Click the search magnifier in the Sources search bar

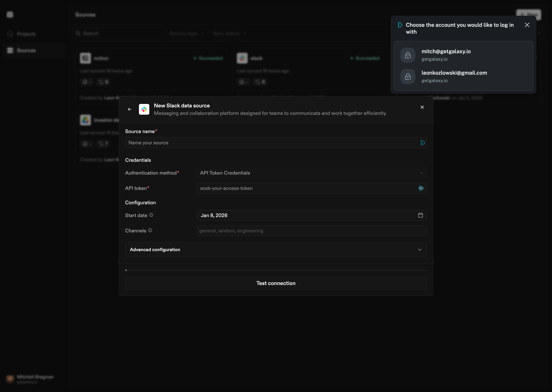point(78,33)
